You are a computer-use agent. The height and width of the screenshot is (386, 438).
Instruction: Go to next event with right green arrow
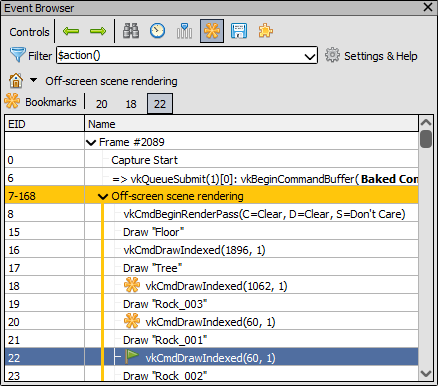click(x=98, y=31)
